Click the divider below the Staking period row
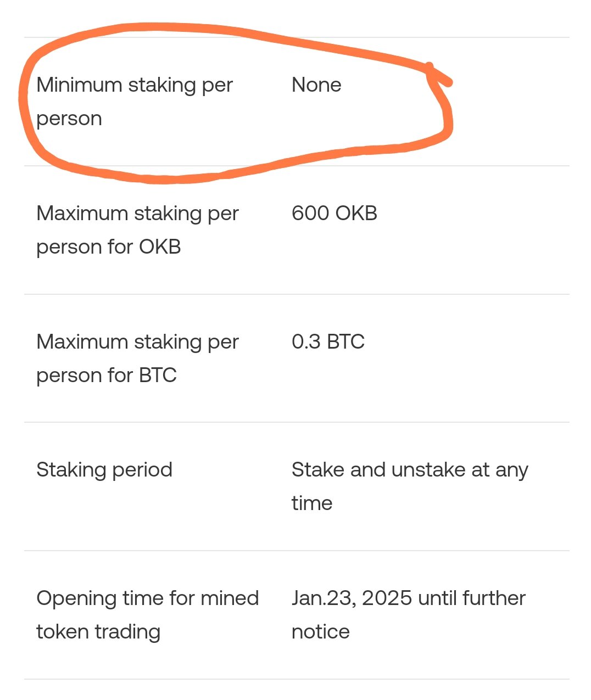This screenshot has height=700, width=591. click(297, 551)
